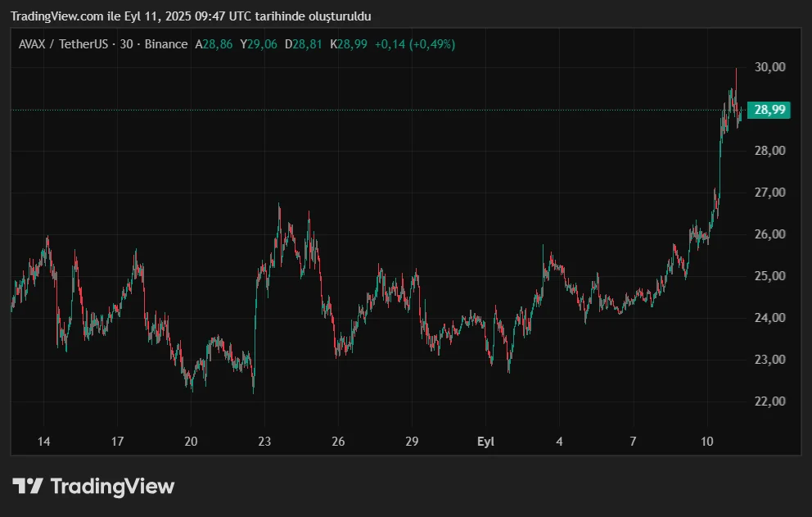812x517 pixels.
Task: Click the low value D28,81
Action: [x=304, y=44]
